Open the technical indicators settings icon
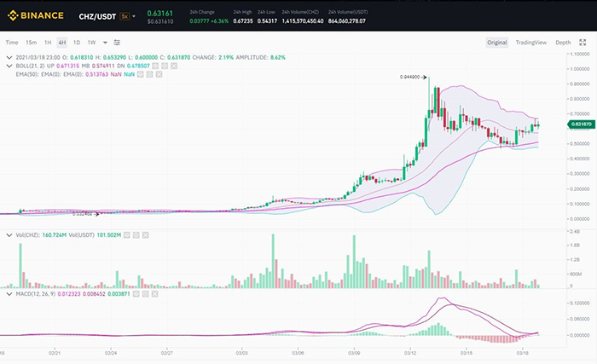Screen dimensions: 597x364 [117, 42]
